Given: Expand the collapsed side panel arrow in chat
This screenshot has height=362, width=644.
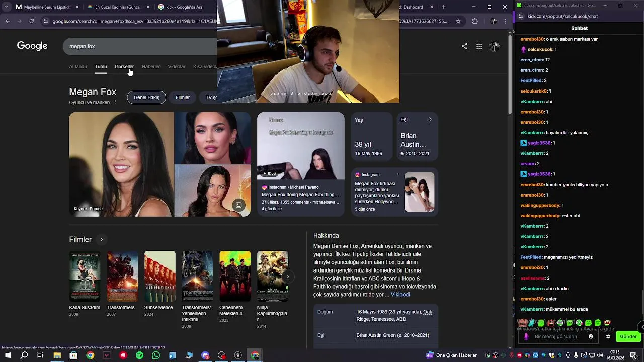Looking at the screenshot, I should [x=641, y=327].
